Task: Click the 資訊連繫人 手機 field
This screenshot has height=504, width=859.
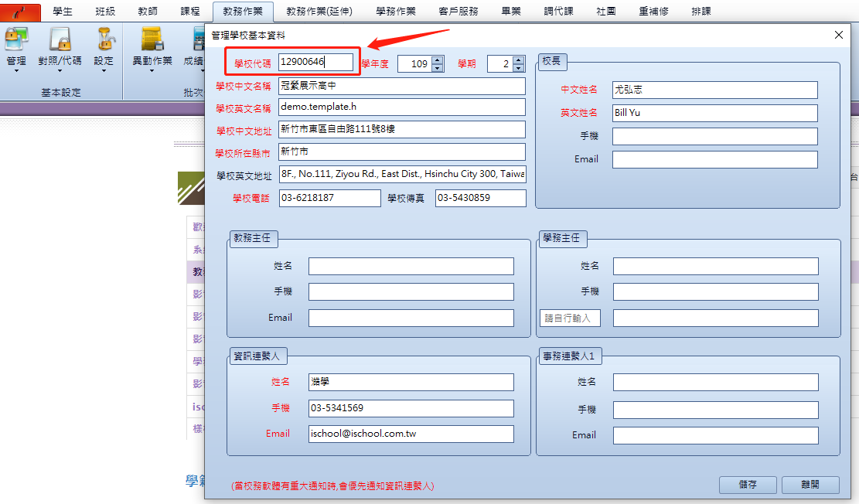Action: pos(411,408)
